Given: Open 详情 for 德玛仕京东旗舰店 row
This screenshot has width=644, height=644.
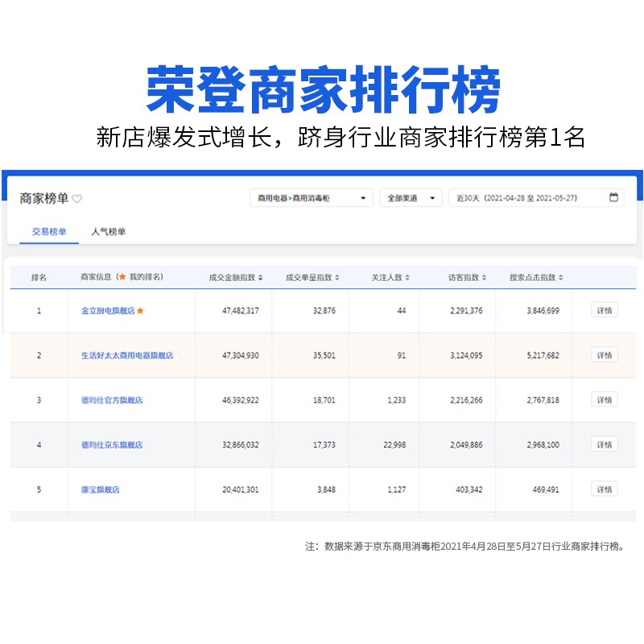Looking at the screenshot, I should point(605,445).
